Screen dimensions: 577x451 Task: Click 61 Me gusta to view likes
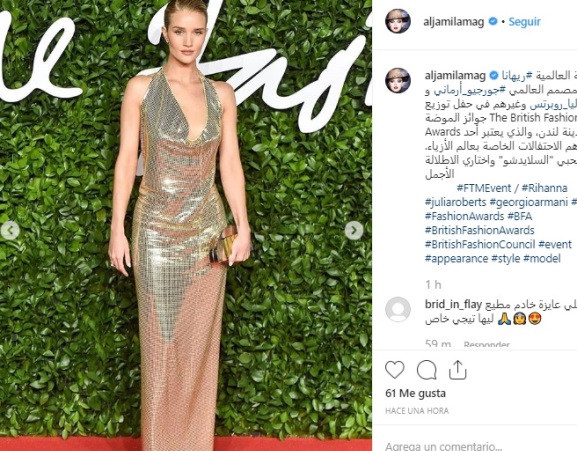click(415, 393)
